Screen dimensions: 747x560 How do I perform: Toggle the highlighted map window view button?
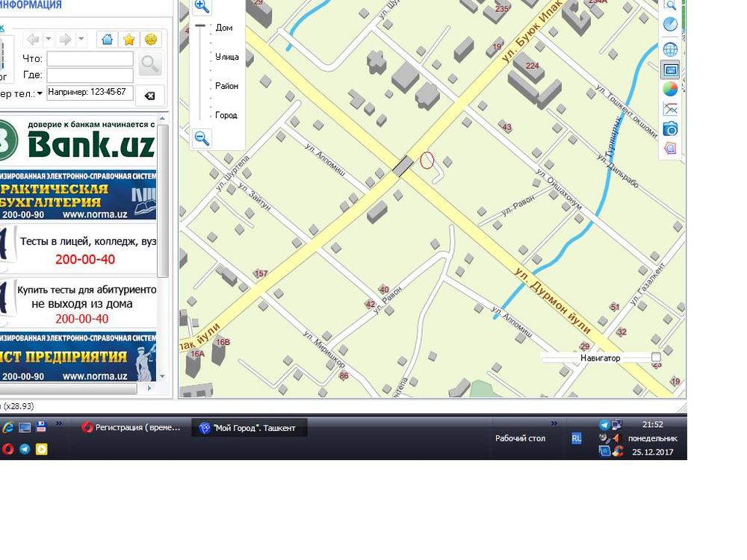click(670, 70)
